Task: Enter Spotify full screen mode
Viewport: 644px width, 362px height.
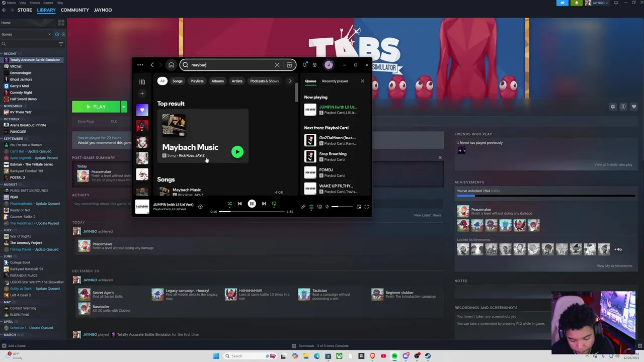Action: pyautogui.click(x=366, y=207)
